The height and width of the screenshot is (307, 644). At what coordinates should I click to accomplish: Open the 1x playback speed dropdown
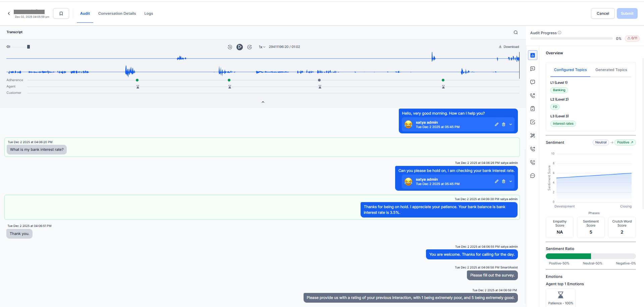pos(262,47)
